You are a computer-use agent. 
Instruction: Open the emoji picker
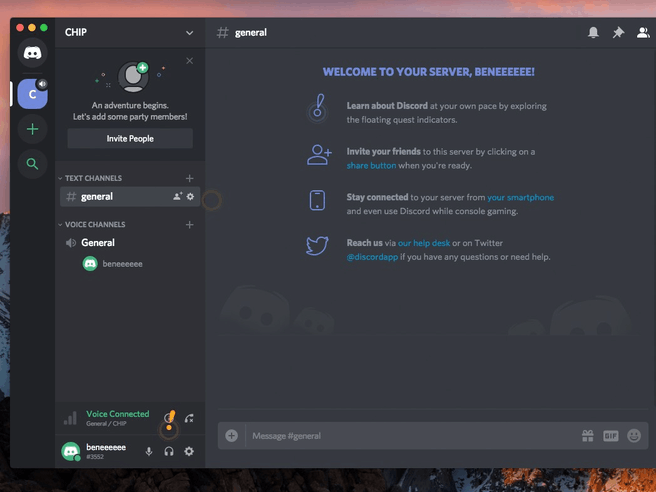pyautogui.click(x=634, y=436)
